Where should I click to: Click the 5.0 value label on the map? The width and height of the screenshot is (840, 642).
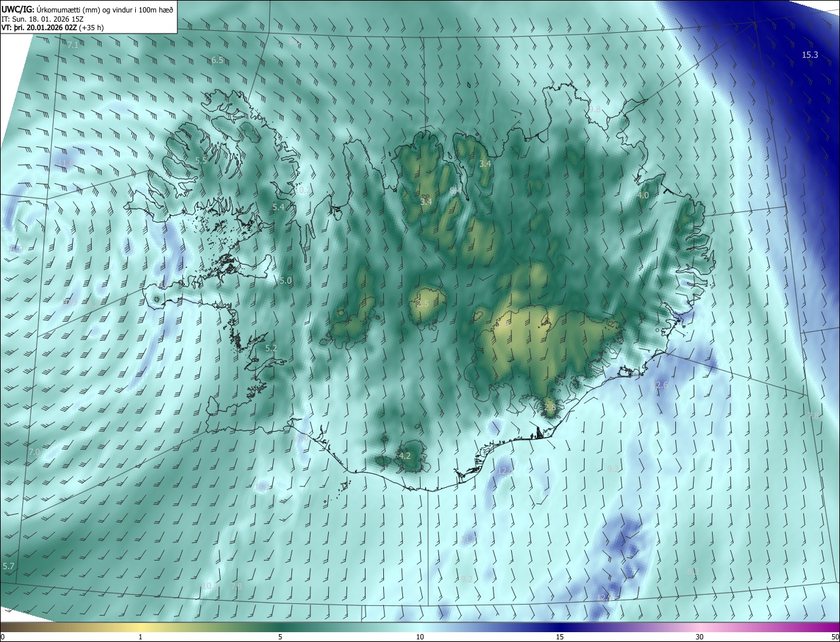[x=285, y=280]
